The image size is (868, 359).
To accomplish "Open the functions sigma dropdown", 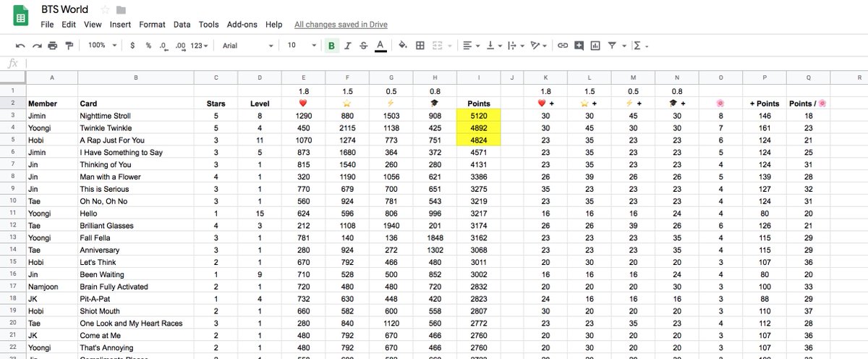I will pyautogui.click(x=640, y=46).
